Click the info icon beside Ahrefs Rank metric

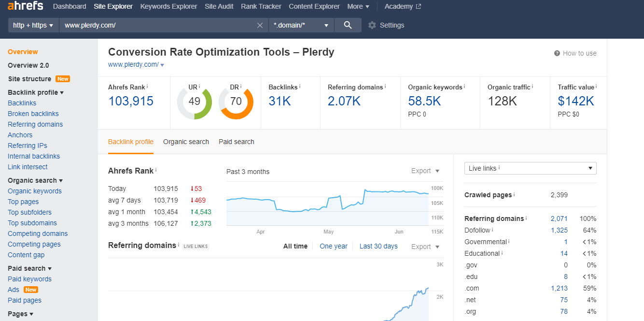point(147,87)
